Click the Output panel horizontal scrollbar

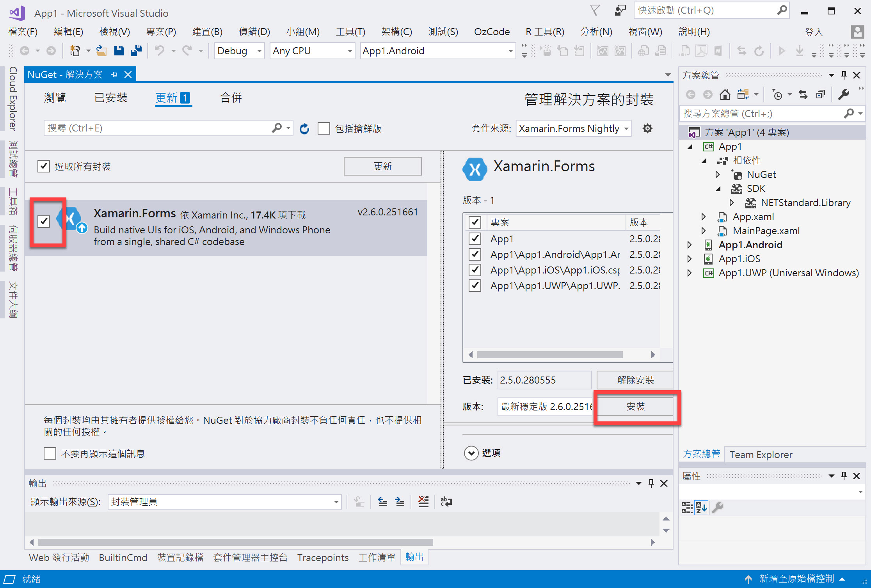coord(236,542)
